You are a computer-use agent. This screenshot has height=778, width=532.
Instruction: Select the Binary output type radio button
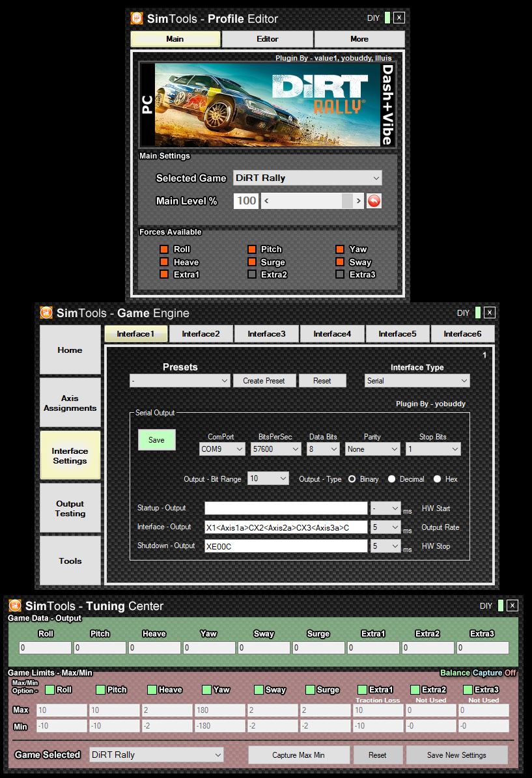(x=352, y=479)
